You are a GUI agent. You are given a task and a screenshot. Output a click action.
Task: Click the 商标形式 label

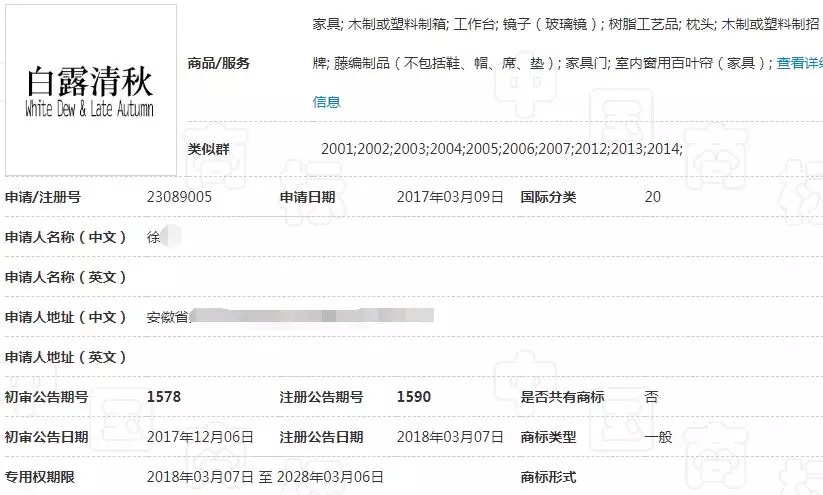click(548, 477)
